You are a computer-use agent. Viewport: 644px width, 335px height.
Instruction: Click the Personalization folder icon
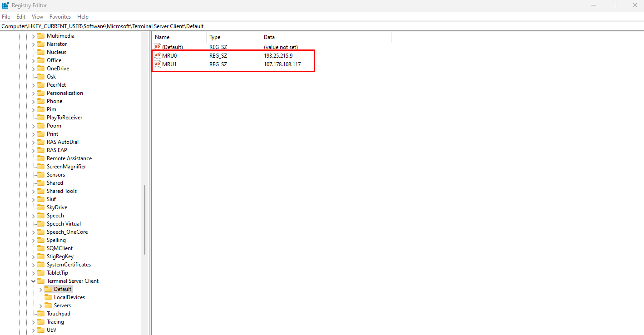(41, 93)
